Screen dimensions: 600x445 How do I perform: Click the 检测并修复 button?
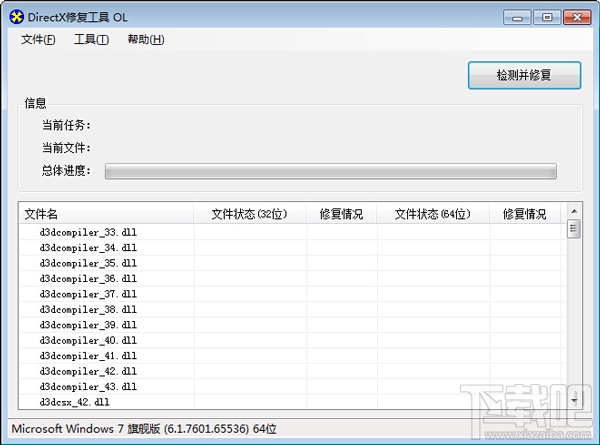[x=524, y=75]
